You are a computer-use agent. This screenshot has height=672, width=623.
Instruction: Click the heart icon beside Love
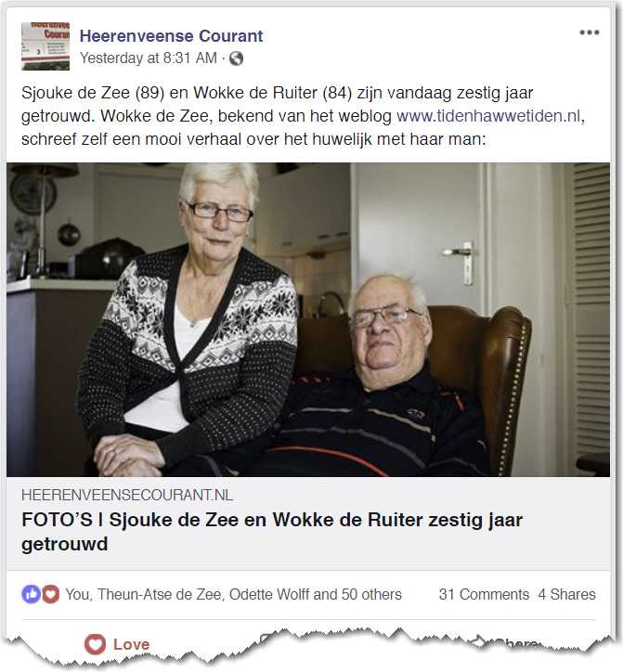click(95, 644)
